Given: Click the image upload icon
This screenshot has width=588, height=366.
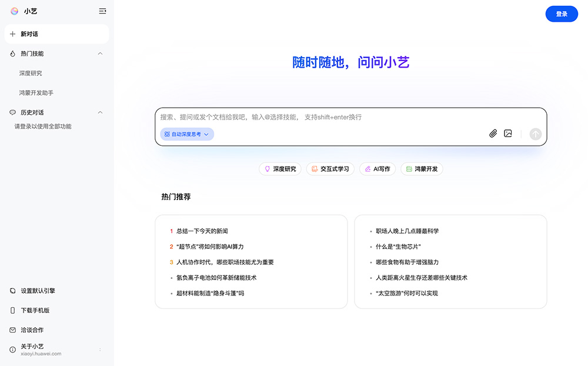Looking at the screenshot, I should coord(508,134).
